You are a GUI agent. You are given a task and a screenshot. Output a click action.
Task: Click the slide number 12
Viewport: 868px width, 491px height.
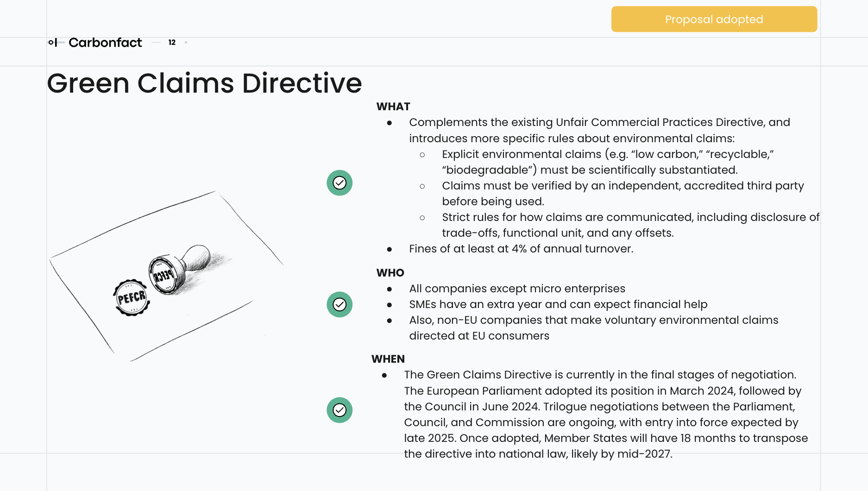click(172, 43)
